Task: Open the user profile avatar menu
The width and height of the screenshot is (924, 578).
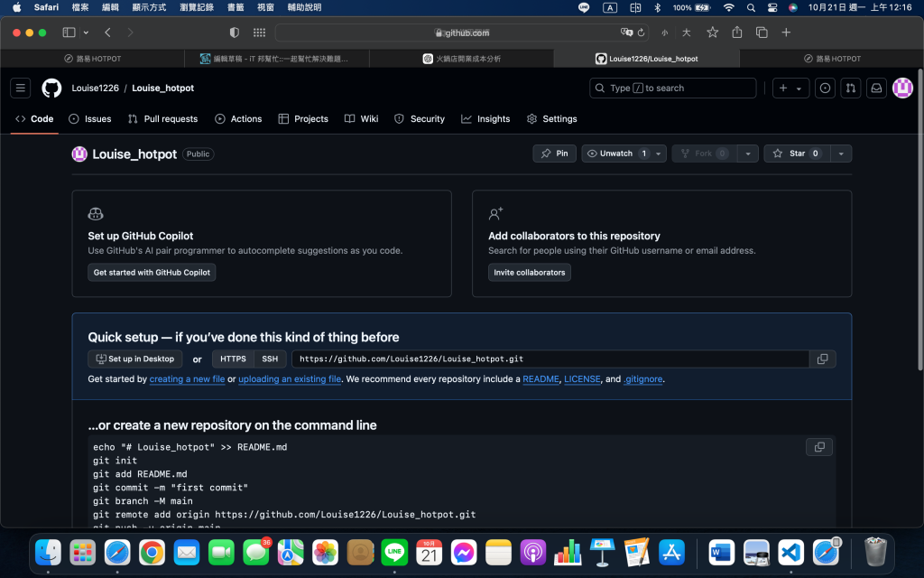Action: click(902, 88)
